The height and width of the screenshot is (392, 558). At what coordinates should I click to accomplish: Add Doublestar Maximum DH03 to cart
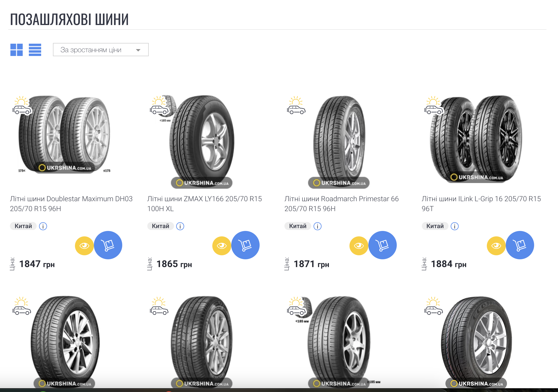click(108, 245)
